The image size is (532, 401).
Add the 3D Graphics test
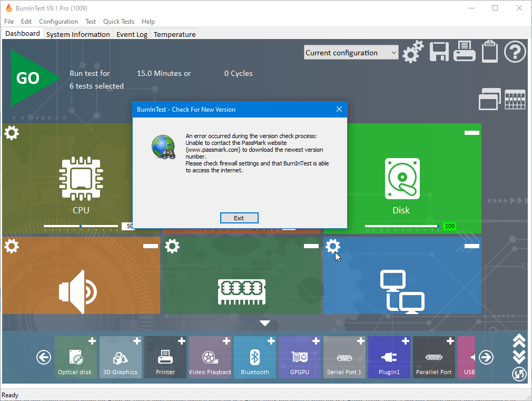point(137,341)
